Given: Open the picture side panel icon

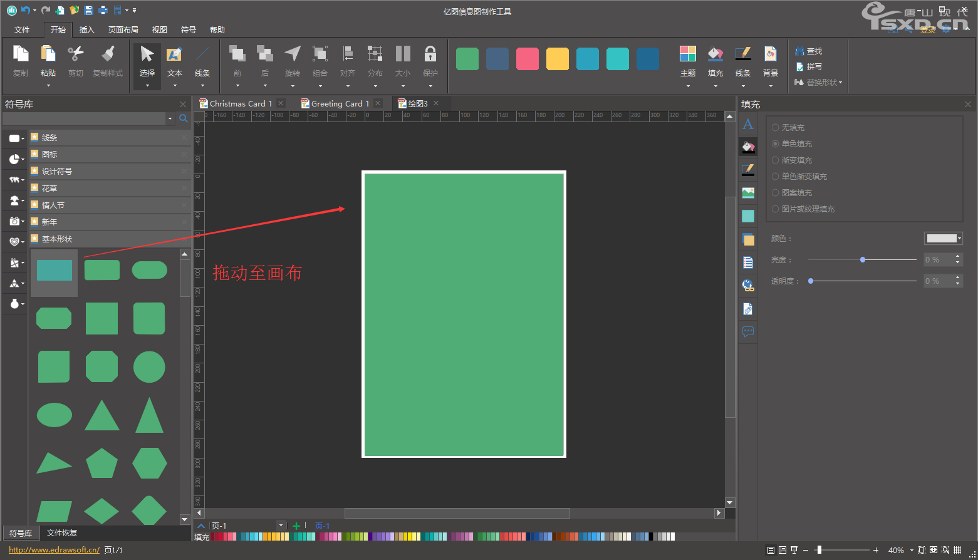Looking at the screenshot, I should point(748,193).
